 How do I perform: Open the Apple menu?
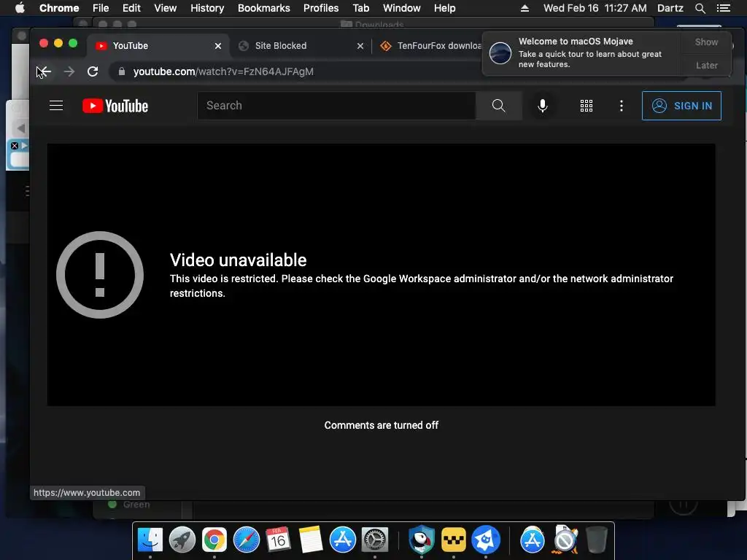pos(20,8)
